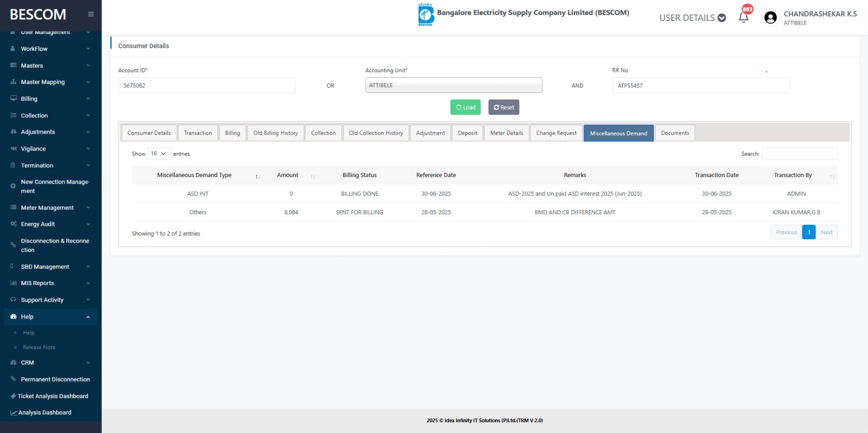The image size is (868, 433).
Task: Open the entries per page dropdown
Action: tap(159, 153)
